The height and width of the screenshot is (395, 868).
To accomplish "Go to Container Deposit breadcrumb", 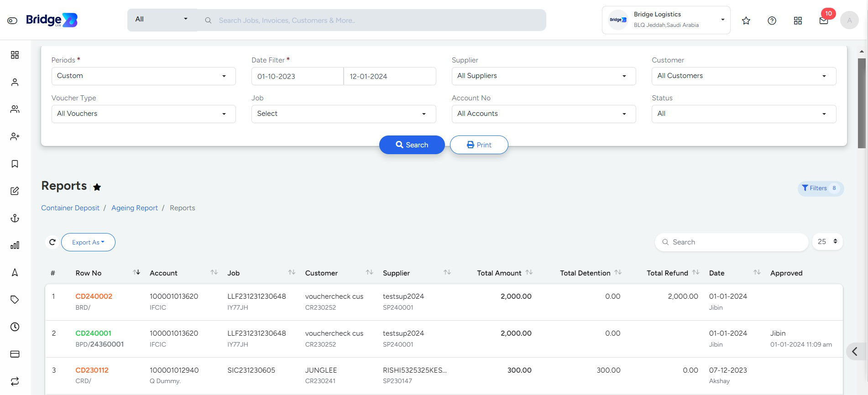I will pos(70,208).
